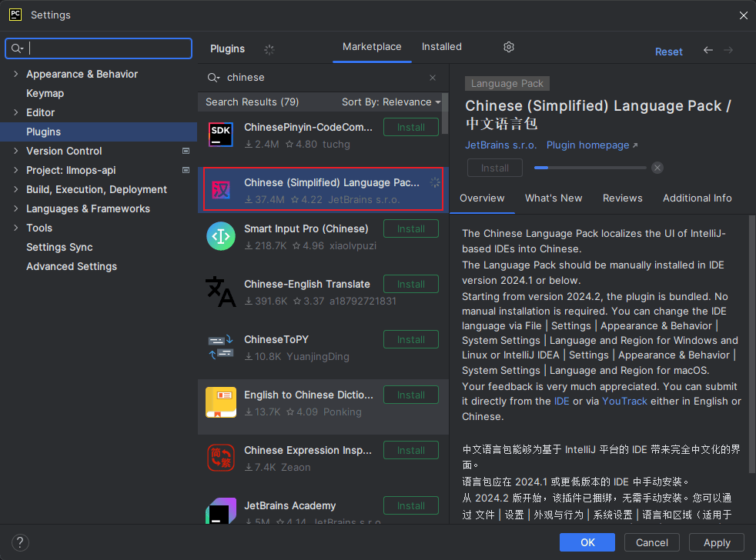Open the Reviews tab
756x560 pixels.
point(622,198)
